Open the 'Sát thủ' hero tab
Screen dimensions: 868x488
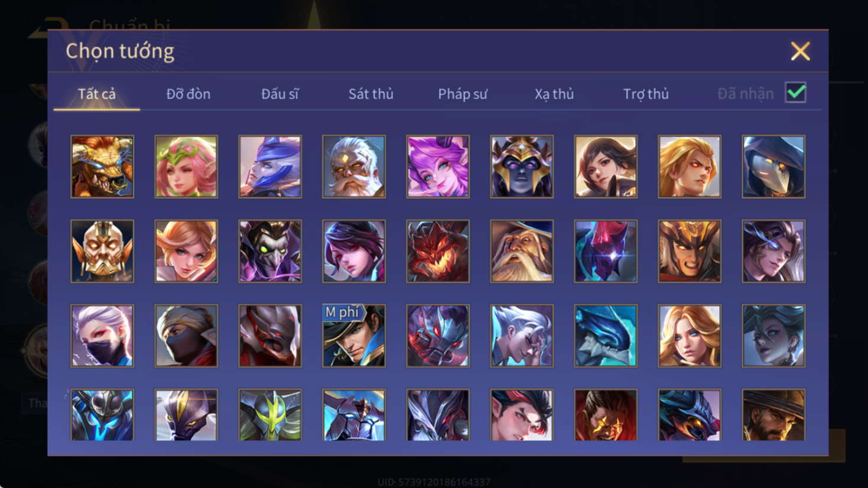click(370, 94)
